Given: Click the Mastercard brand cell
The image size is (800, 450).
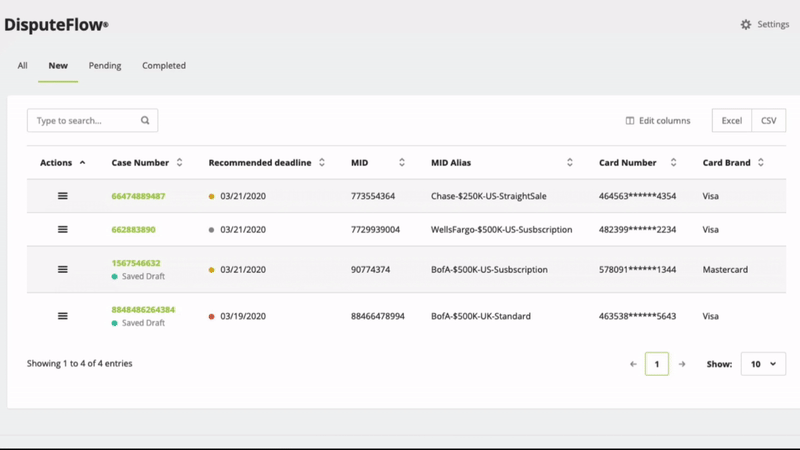Looking at the screenshot, I should click(x=725, y=269).
